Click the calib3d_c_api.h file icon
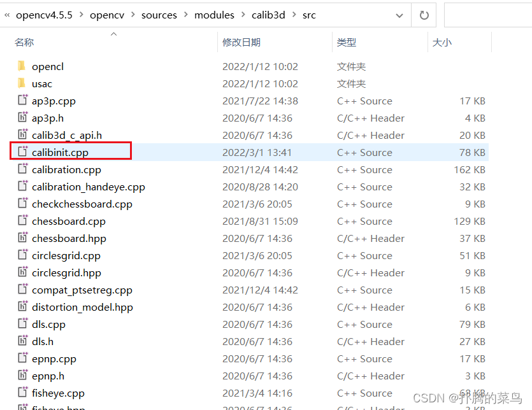Image resolution: width=532 pixels, height=410 pixels. point(23,134)
